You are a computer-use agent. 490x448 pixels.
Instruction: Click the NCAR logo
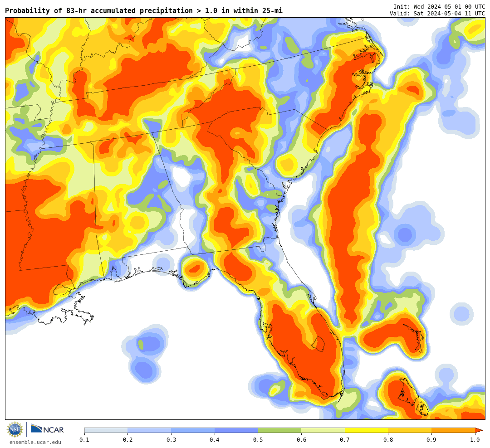point(47,429)
